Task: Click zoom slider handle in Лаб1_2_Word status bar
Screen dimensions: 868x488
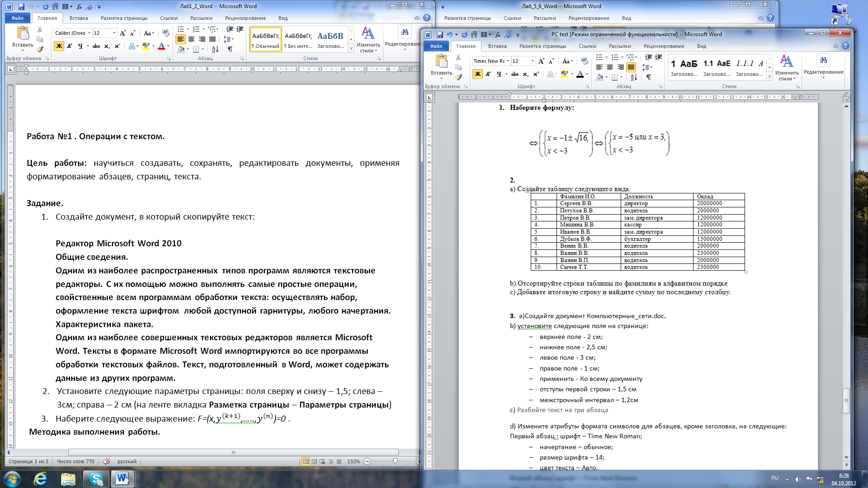Action: point(395,461)
